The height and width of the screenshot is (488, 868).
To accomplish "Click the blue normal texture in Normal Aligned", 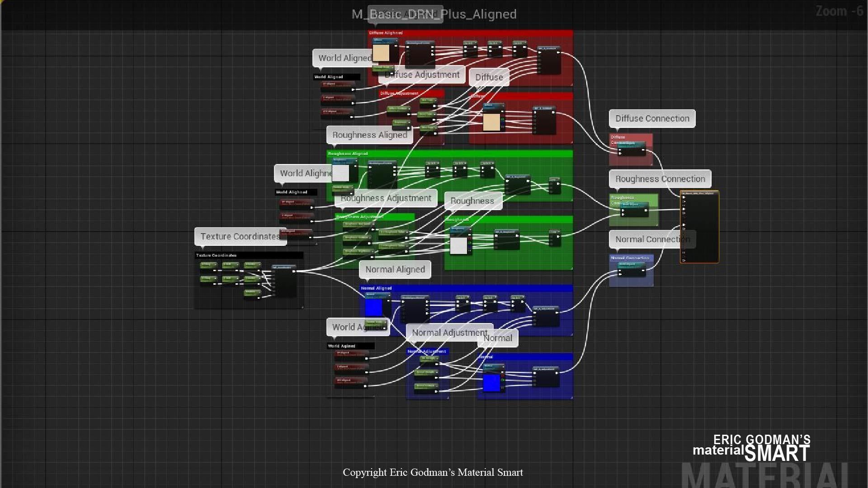I will (373, 308).
